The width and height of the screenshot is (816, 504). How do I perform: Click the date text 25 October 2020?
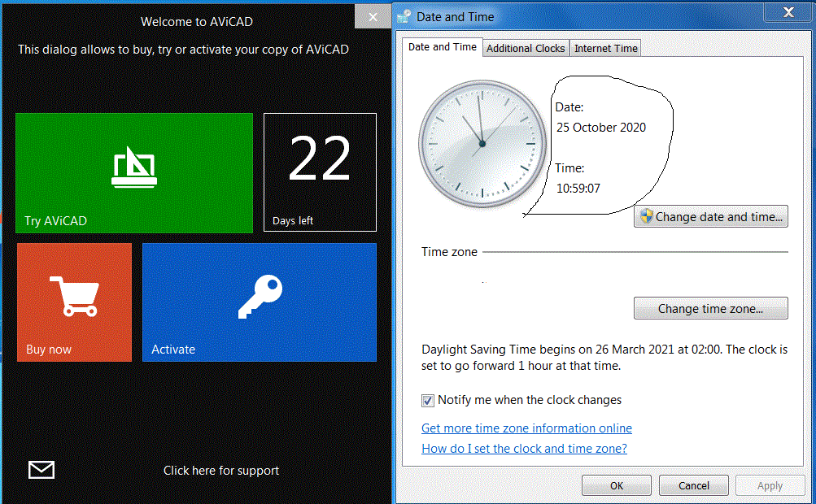(x=601, y=128)
